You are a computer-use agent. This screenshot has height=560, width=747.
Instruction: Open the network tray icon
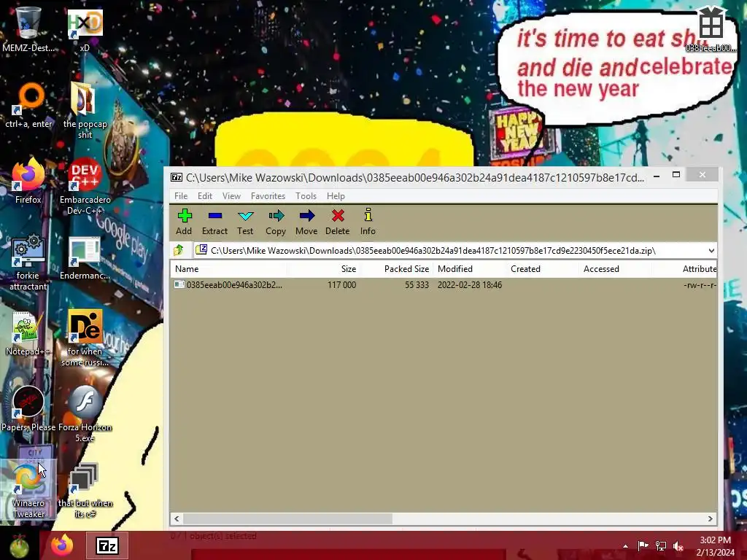661,546
